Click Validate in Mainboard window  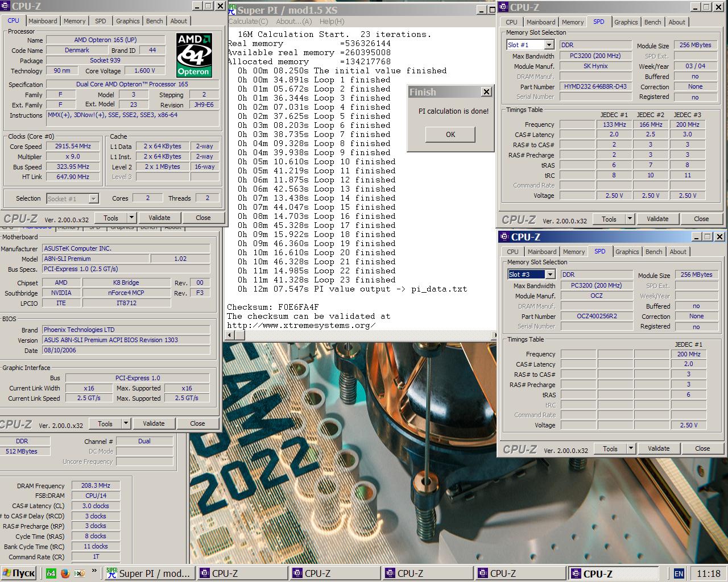[x=154, y=423]
